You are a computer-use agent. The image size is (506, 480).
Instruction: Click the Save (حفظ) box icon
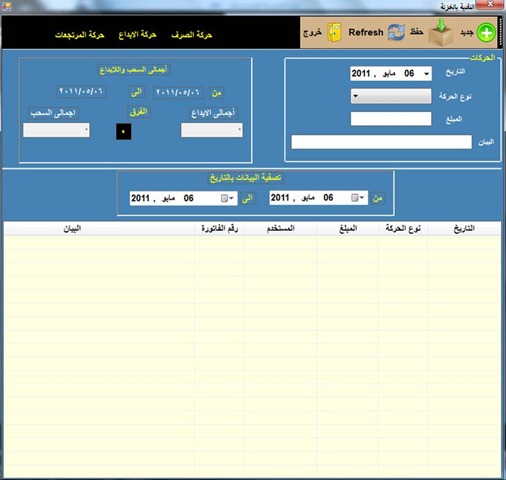(440, 32)
